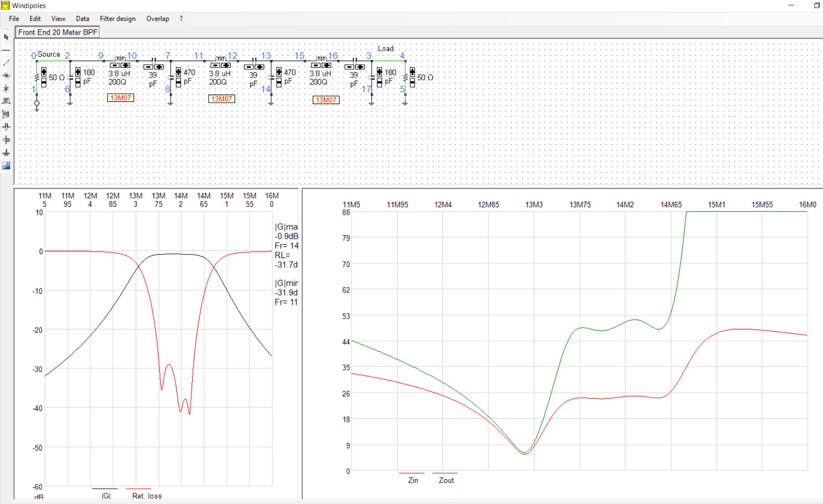
Task: Click the first 13M07 resonance label
Action: point(121,98)
